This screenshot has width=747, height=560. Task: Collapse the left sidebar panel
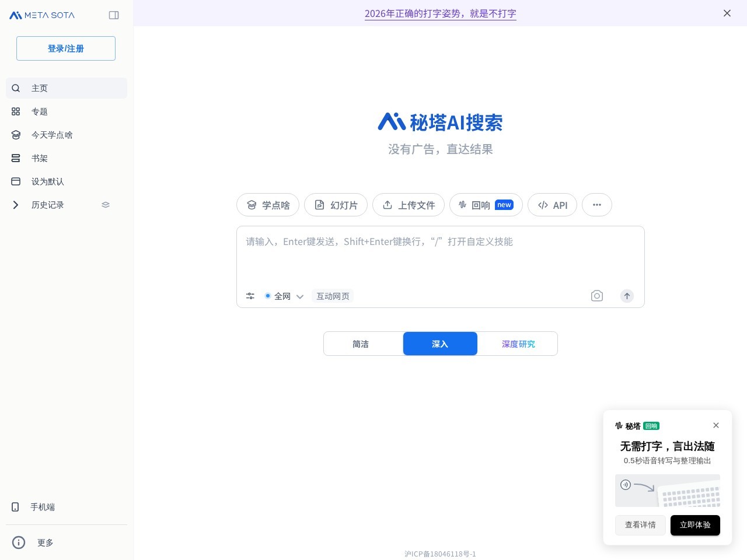click(114, 15)
